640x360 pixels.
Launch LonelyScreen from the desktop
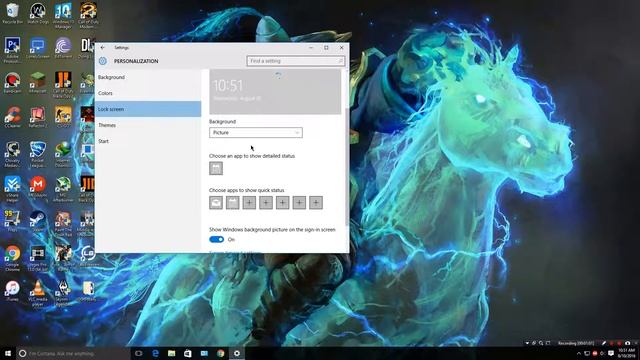[x=38, y=48]
